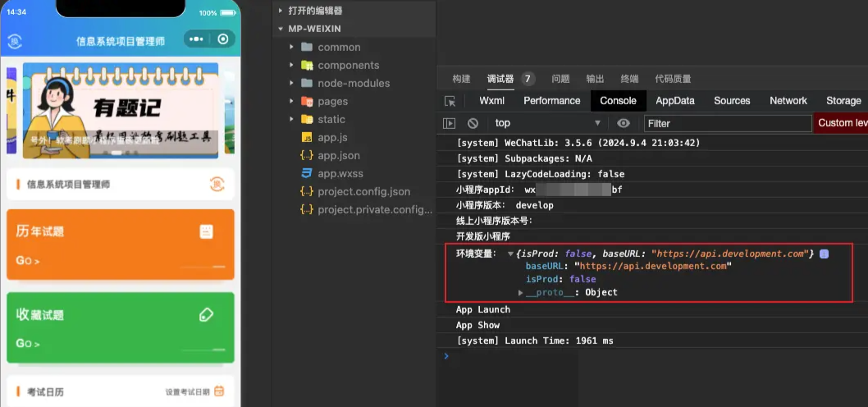Screen dimensions: 868x407
Task: Click the pages folder icon
Action: [307, 101]
